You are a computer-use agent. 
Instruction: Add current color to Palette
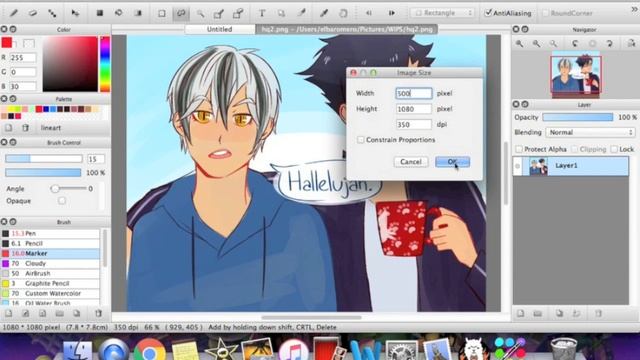pos(8,128)
